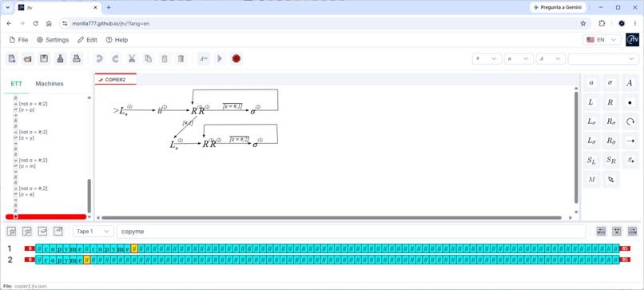
Task: Click the right tape alignment button
Action: [632, 231]
